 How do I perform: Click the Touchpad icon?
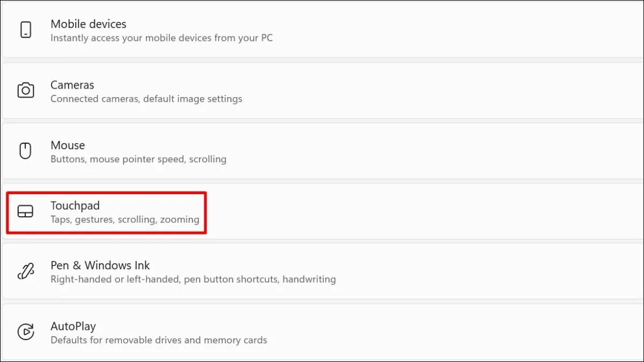point(25,212)
